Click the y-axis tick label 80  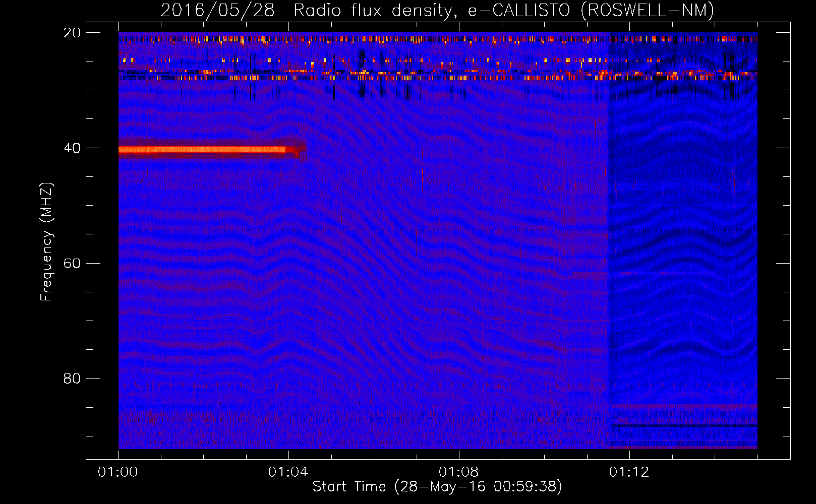coord(72,379)
